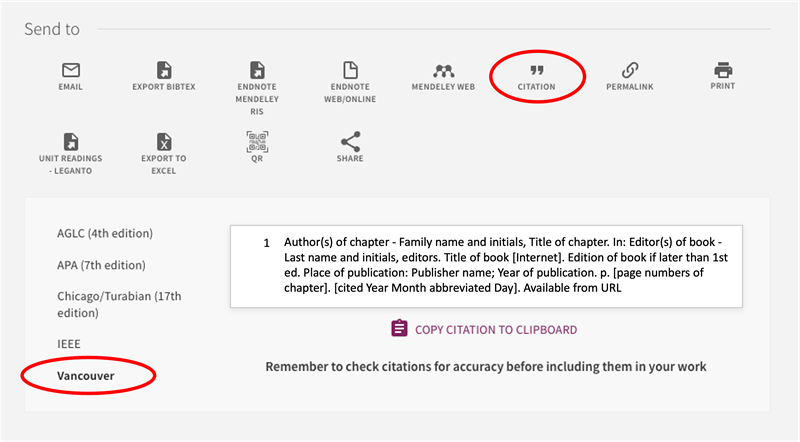Choose the AGLC (4th edition) style
The width and height of the screenshot is (800, 442).
click(104, 234)
